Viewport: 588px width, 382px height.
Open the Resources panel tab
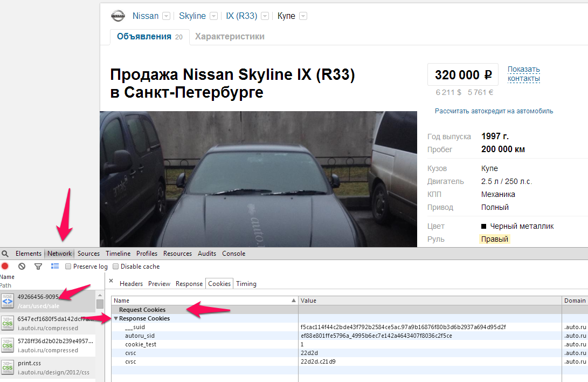pyautogui.click(x=177, y=254)
